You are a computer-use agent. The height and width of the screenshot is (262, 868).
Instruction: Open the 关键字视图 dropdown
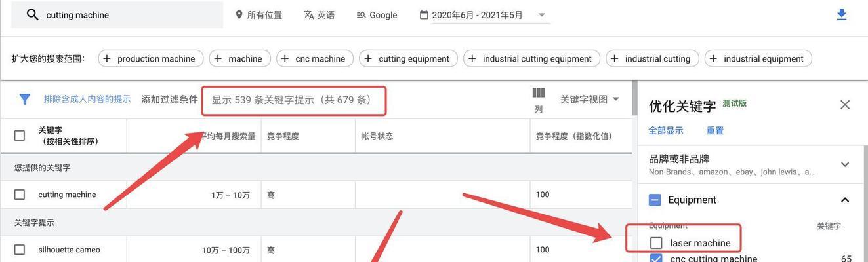point(590,100)
